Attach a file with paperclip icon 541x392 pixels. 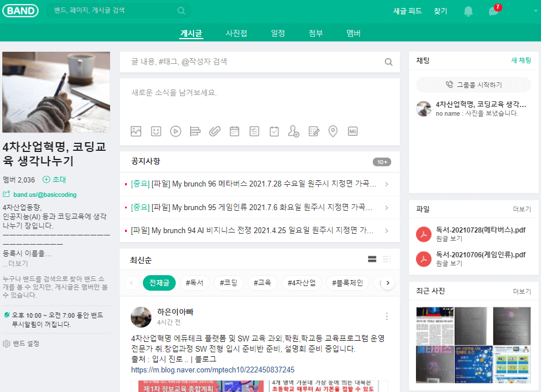point(214,131)
